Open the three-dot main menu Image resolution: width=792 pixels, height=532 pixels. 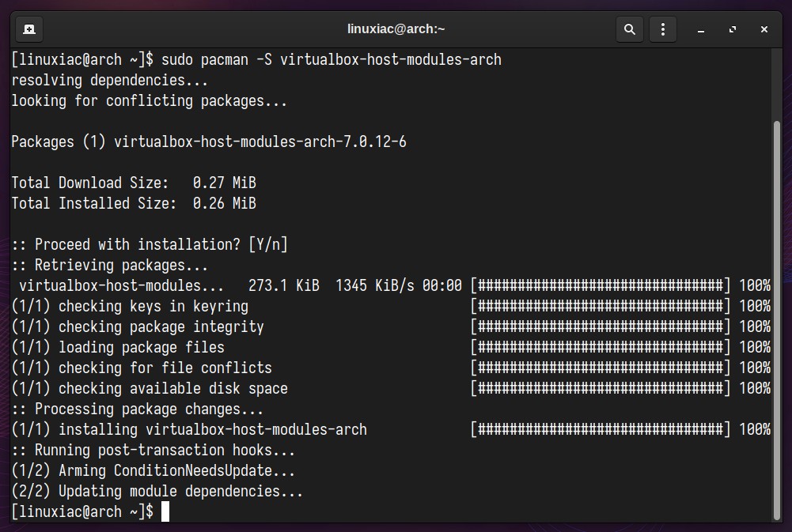coord(663,29)
